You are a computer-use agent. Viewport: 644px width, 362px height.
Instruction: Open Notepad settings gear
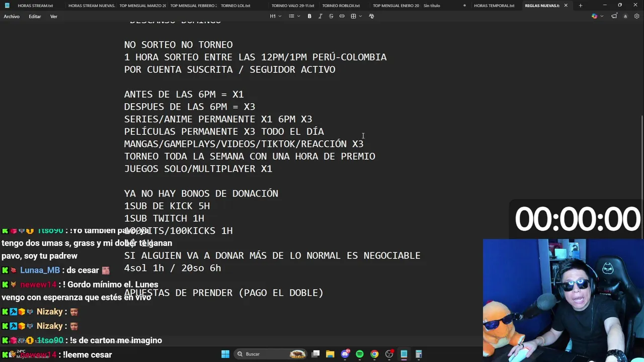pos(636,16)
